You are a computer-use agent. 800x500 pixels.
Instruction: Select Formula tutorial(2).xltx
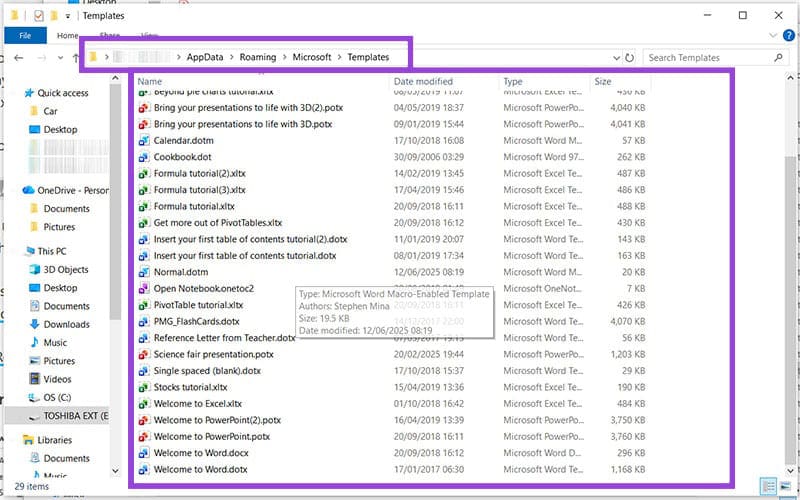coord(199,173)
